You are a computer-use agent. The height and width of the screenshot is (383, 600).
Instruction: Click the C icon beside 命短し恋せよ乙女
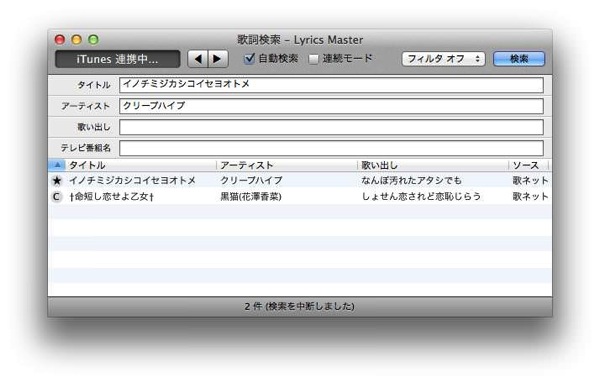(56, 197)
